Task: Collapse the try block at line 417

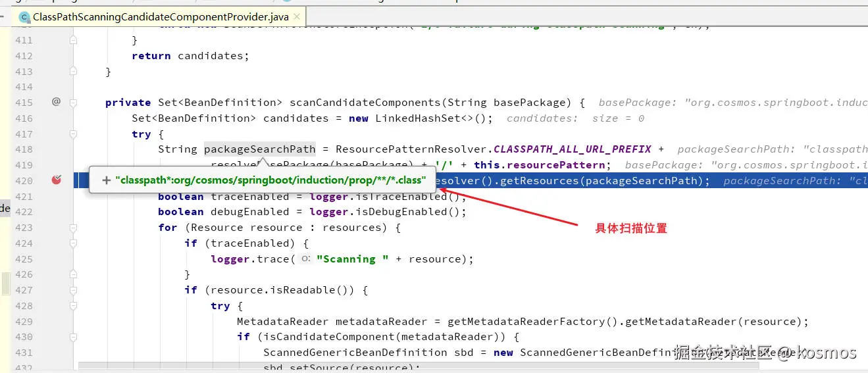Action: (x=74, y=134)
